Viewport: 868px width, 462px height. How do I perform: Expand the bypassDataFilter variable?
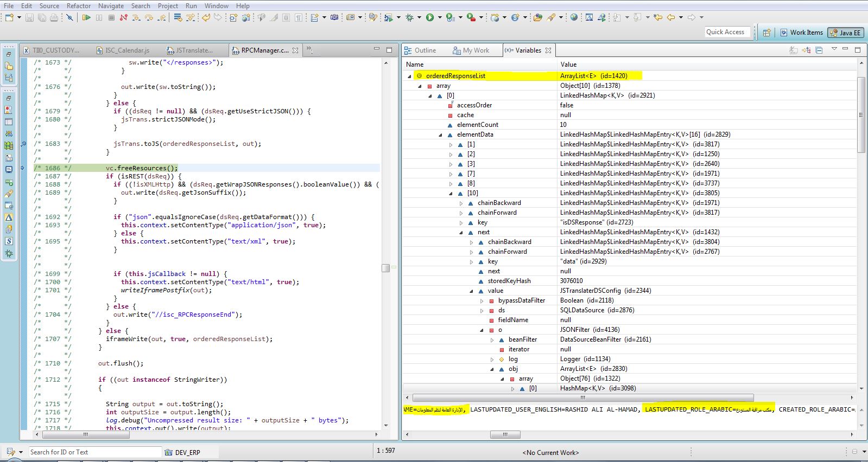point(481,300)
